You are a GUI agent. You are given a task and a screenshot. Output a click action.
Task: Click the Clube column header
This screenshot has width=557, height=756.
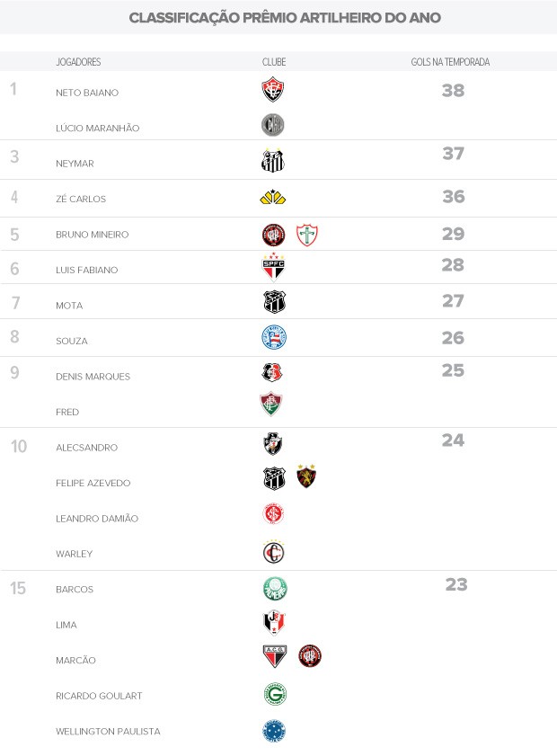(274, 62)
